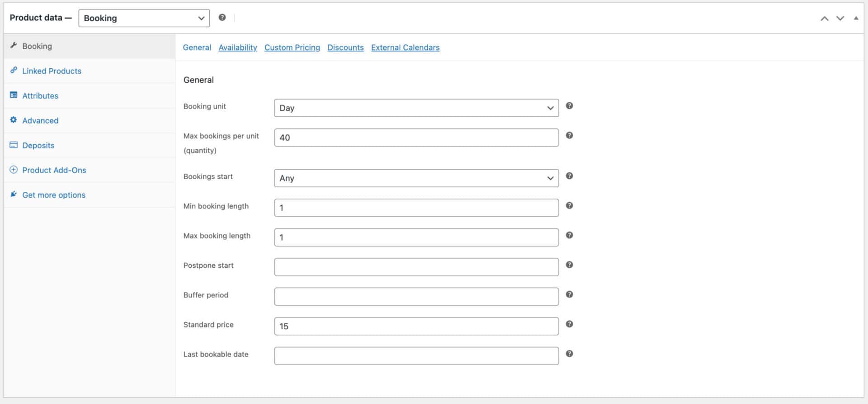Click the Deposits card icon

coord(14,145)
